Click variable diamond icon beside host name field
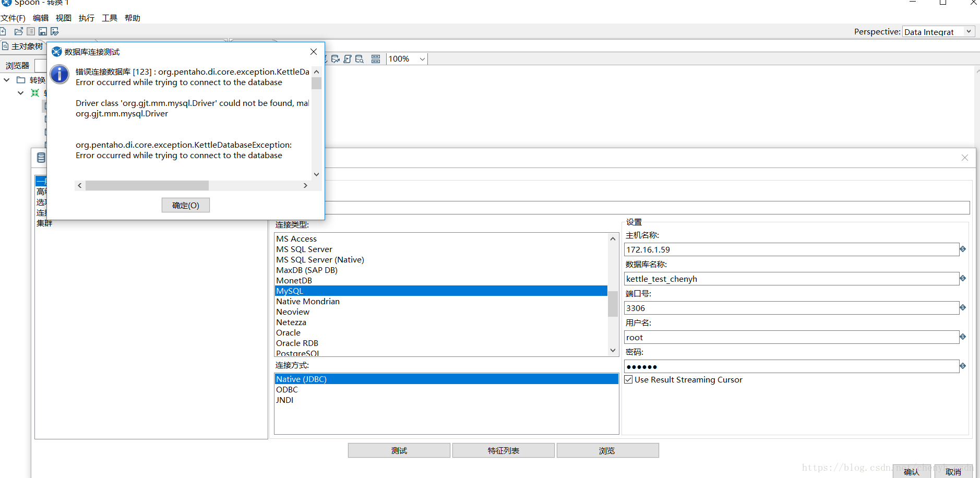 [963, 249]
